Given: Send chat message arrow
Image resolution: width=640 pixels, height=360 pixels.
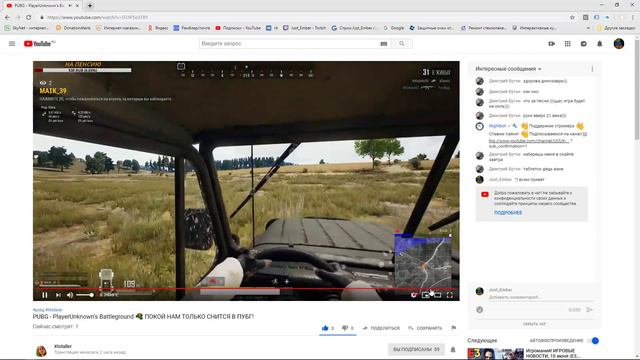Looking at the screenshot, I should tap(589, 310).
